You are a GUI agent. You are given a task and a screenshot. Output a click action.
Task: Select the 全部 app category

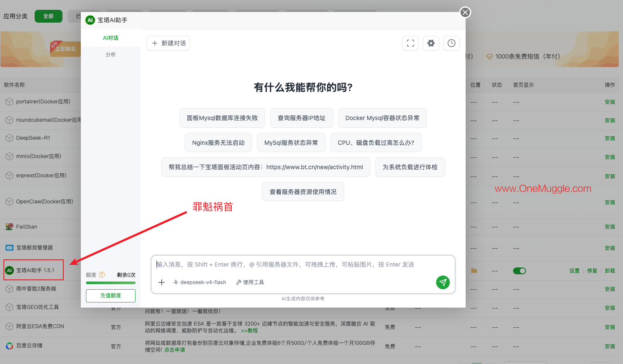[x=48, y=16]
